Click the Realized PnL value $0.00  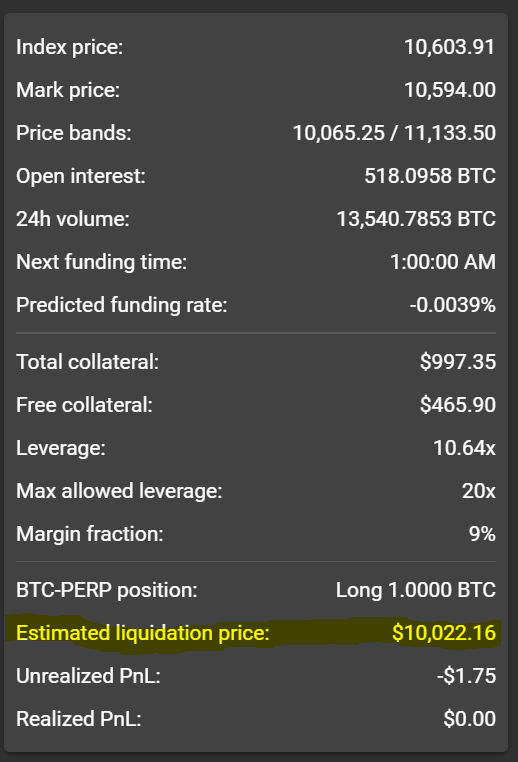[469, 719]
